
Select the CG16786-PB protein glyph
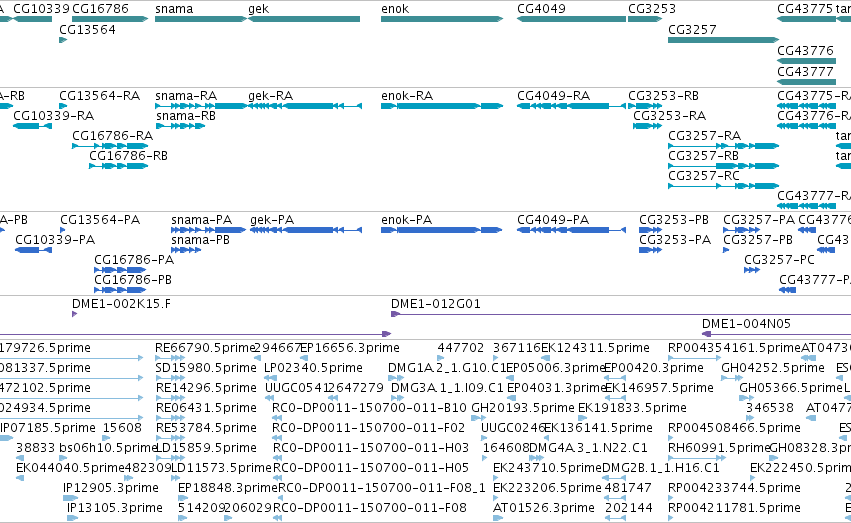click(x=120, y=290)
